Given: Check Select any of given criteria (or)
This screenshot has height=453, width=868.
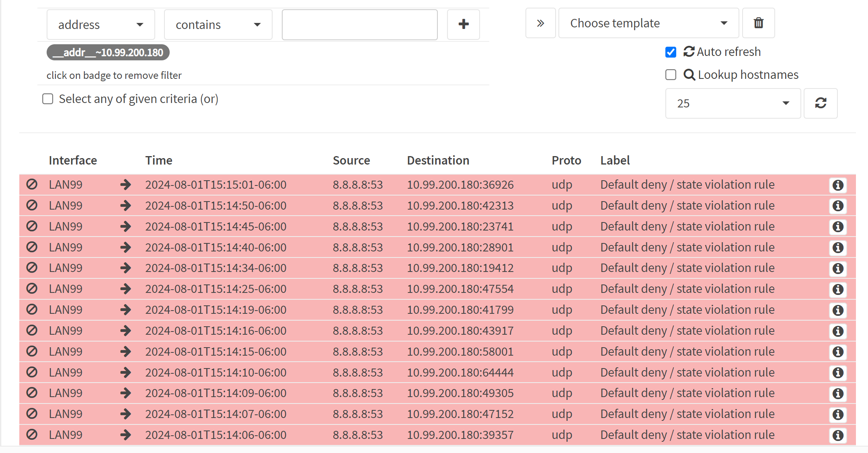Looking at the screenshot, I should pyautogui.click(x=48, y=99).
